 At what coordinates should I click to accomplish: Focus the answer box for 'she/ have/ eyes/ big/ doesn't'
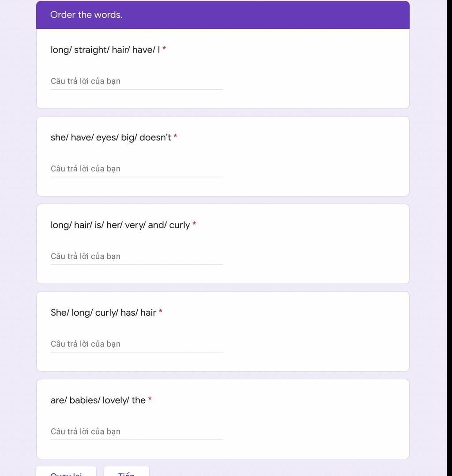(x=136, y=169)
